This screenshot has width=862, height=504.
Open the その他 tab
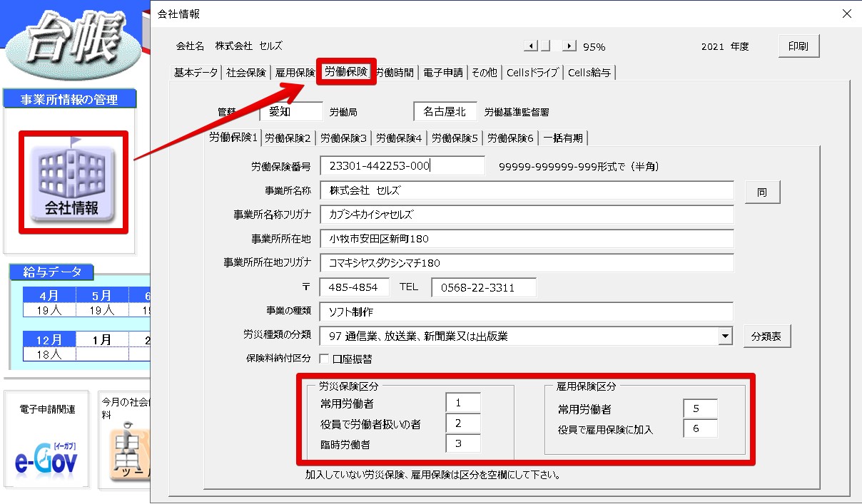pos(485,72)
